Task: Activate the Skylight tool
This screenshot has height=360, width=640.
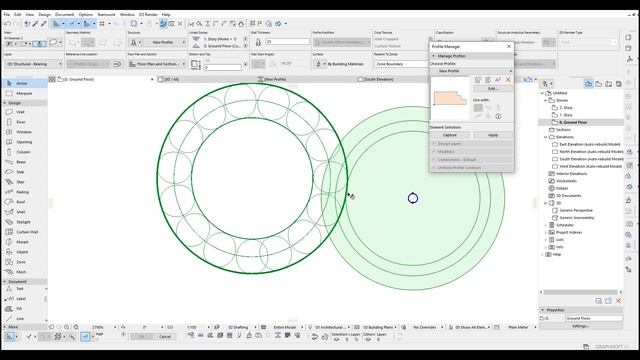Action: click(24, 222)
